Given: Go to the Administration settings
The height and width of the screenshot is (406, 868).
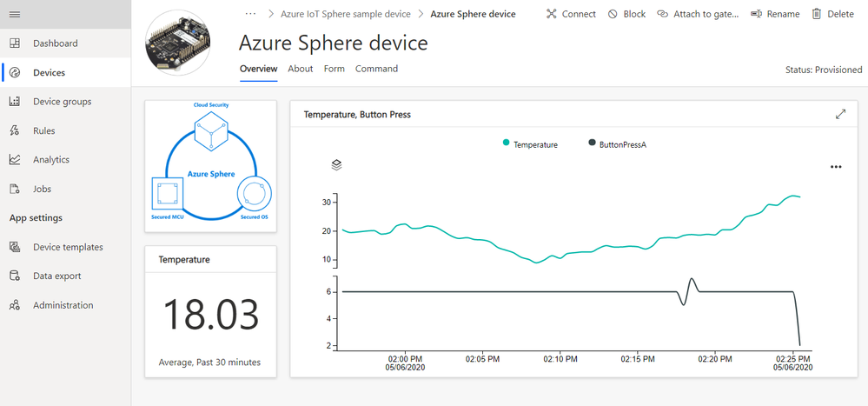Looking at the screenshot, I should (63, 305).
